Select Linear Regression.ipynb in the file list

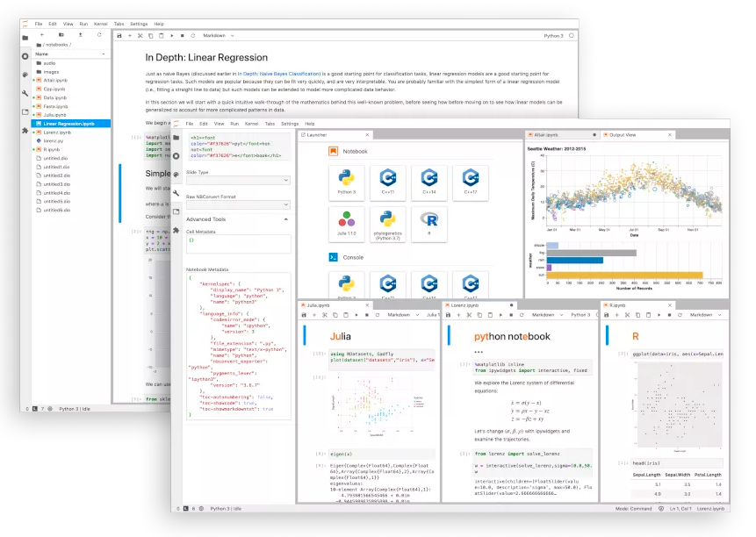tap(71, 124)
